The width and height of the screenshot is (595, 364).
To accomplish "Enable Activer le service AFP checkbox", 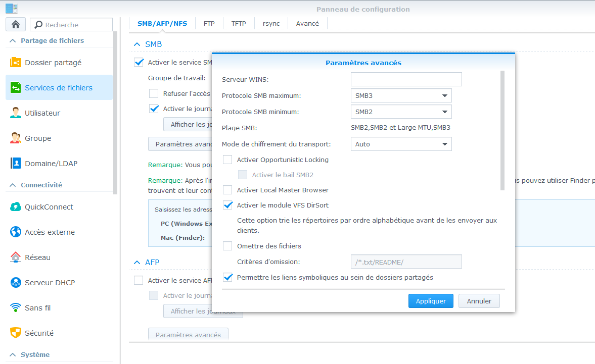I will pyautogui.click(x=139, y=280).
